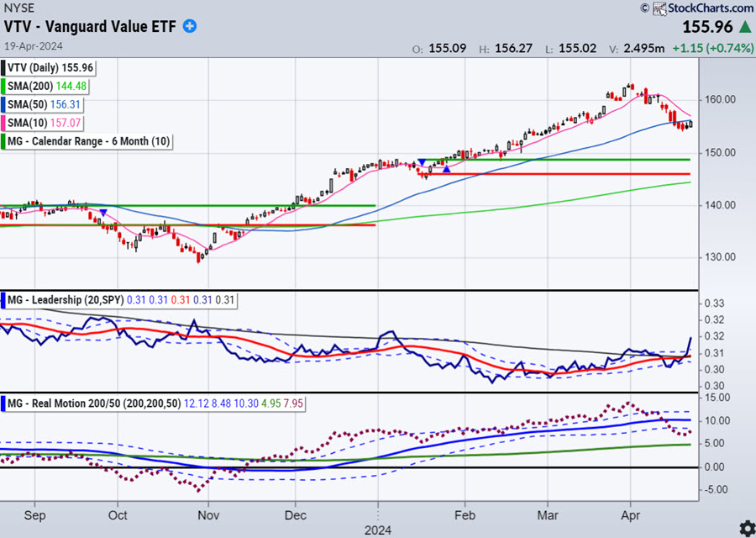Toggle the SMA(200) legend entry
The height and width of the screenshot is (538, 756).
click(48, 86)
